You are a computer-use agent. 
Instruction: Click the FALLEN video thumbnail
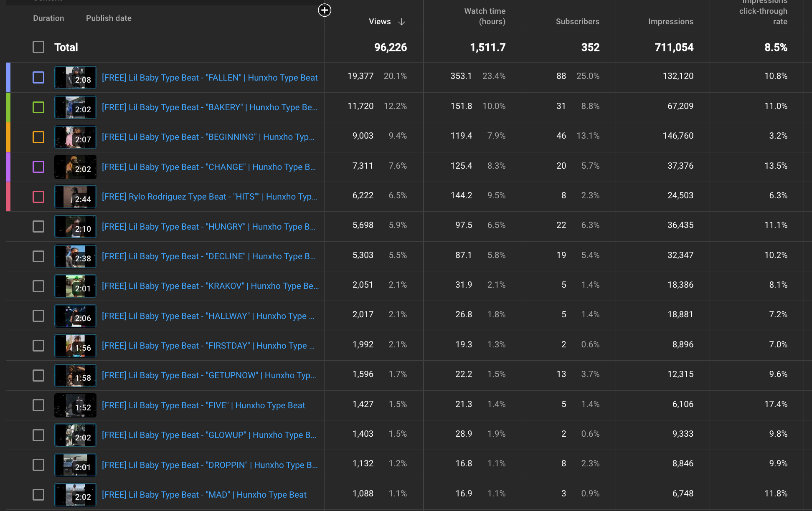[75, 78]
